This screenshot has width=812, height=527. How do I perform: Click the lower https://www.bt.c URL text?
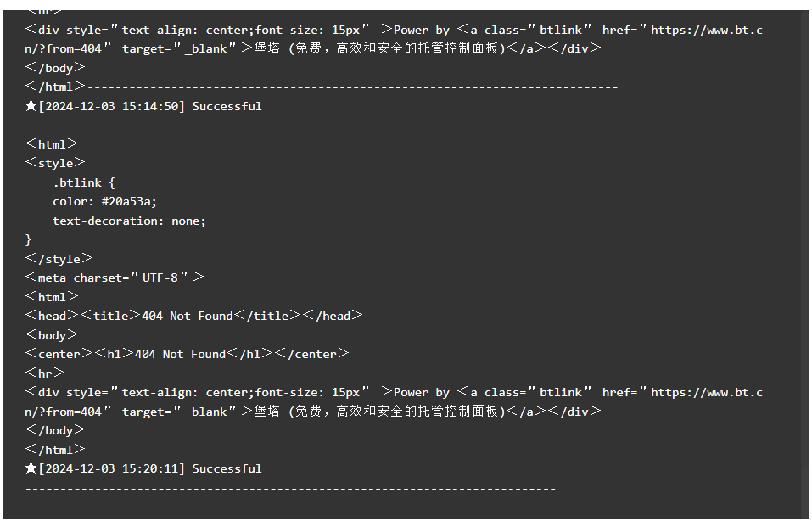706,393
